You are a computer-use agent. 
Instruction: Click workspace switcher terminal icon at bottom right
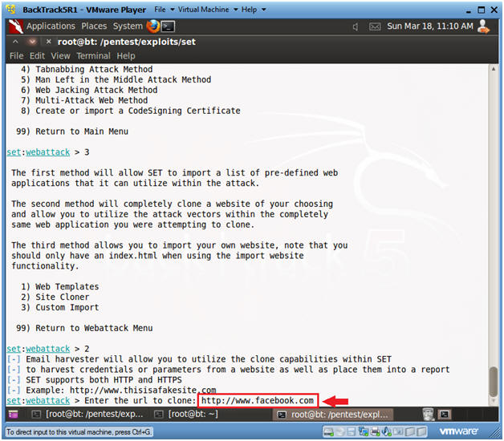[x=445, y=415]
